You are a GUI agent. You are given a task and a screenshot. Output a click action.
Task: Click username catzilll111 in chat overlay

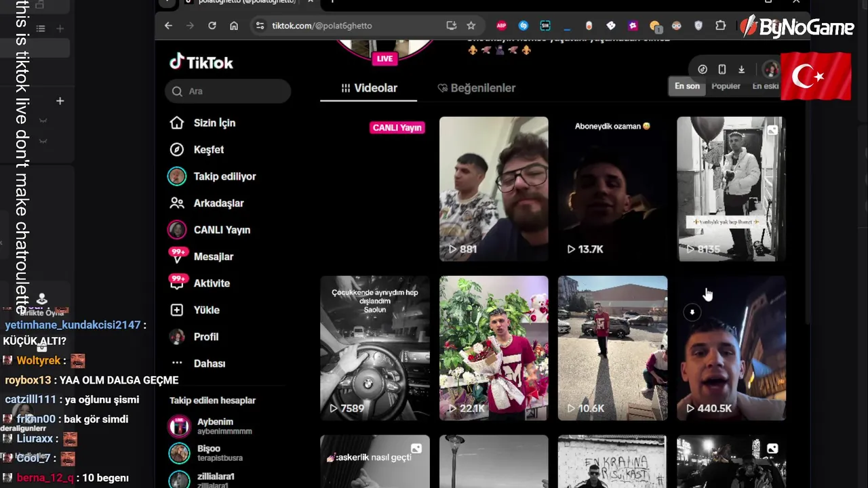pyautogui.click(x=31, y=400)
